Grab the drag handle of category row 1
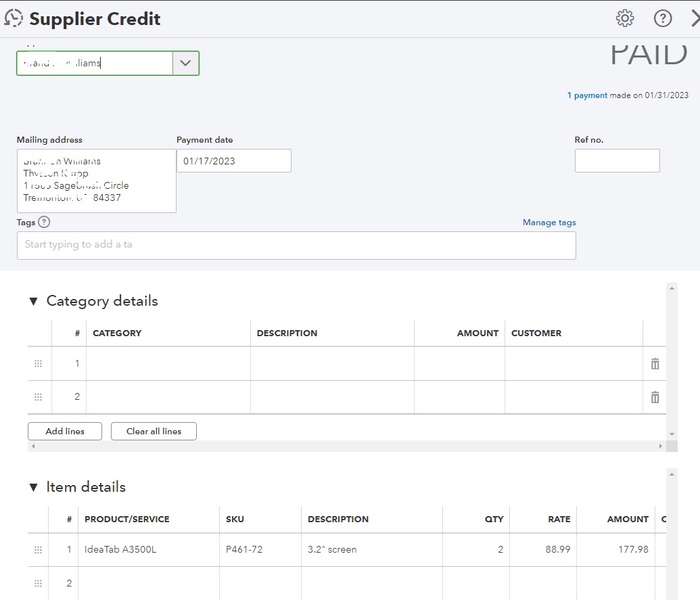 click(39, 363)
